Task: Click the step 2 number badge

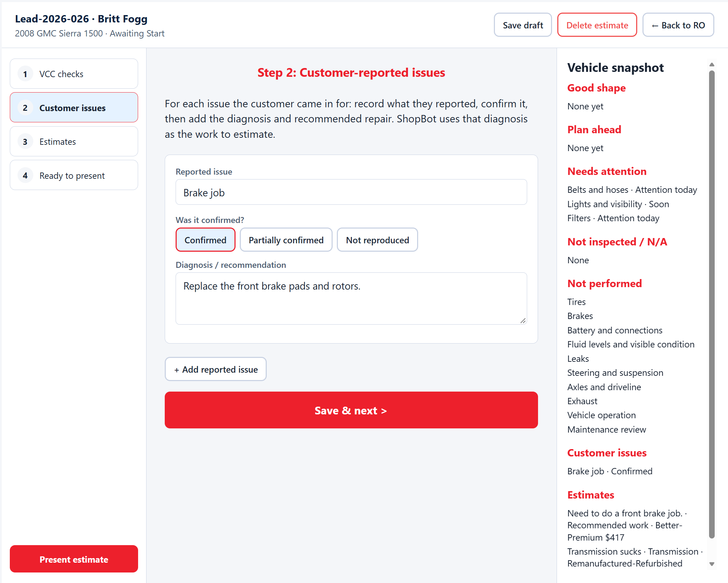Action: pos(25,108)
